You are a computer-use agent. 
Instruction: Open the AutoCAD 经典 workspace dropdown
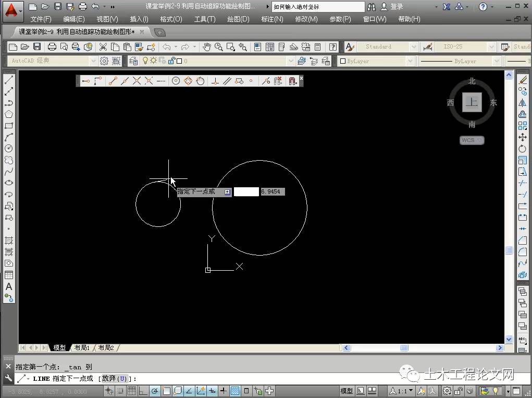tap(94, 61)
